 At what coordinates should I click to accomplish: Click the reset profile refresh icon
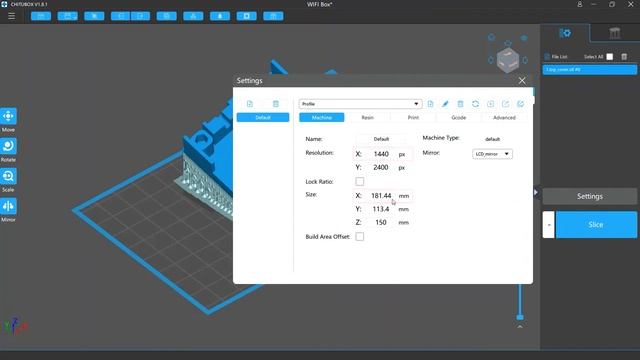click(x=476, y=104)
